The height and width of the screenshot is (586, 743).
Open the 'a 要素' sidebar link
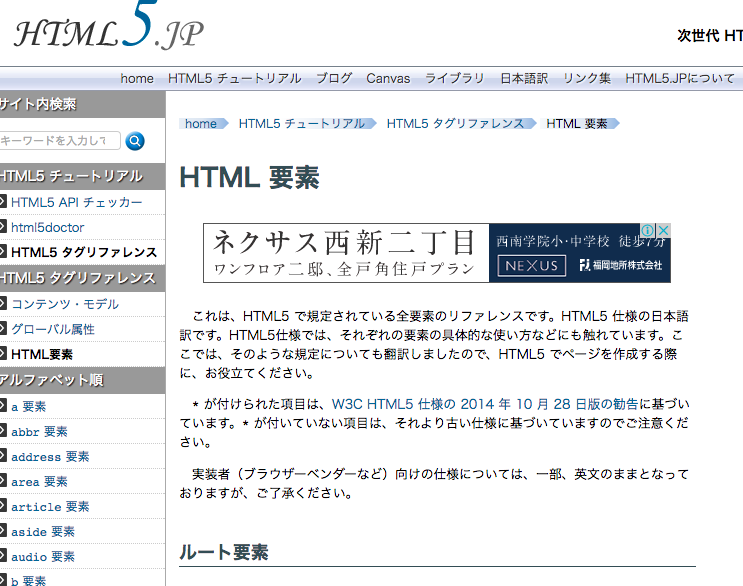click(x=28, y=406)
